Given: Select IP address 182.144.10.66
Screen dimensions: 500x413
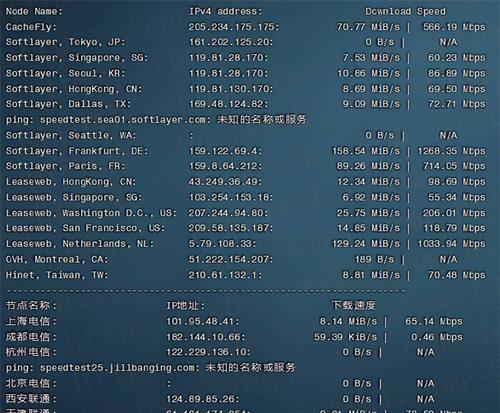Looking at the screenshot, I should (x=203, y=337).
